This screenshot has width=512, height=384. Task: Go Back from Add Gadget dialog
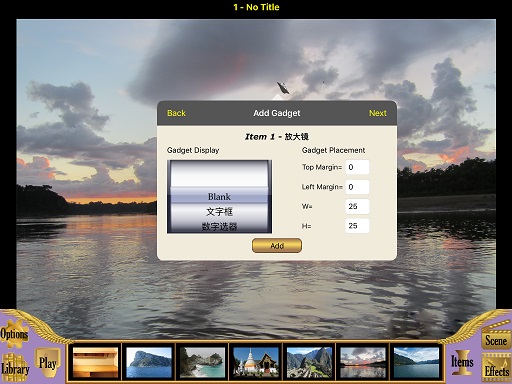[176, 113]
